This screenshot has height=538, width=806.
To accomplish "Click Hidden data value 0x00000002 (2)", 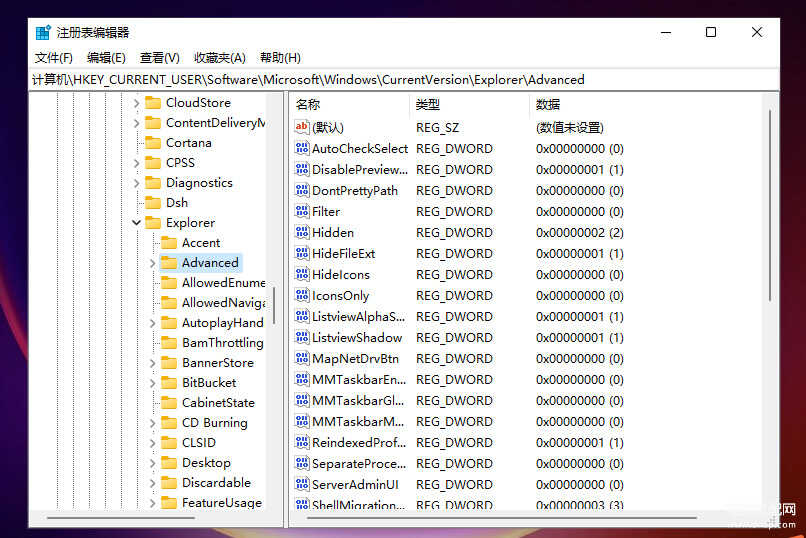I will (x=579, y=233).
